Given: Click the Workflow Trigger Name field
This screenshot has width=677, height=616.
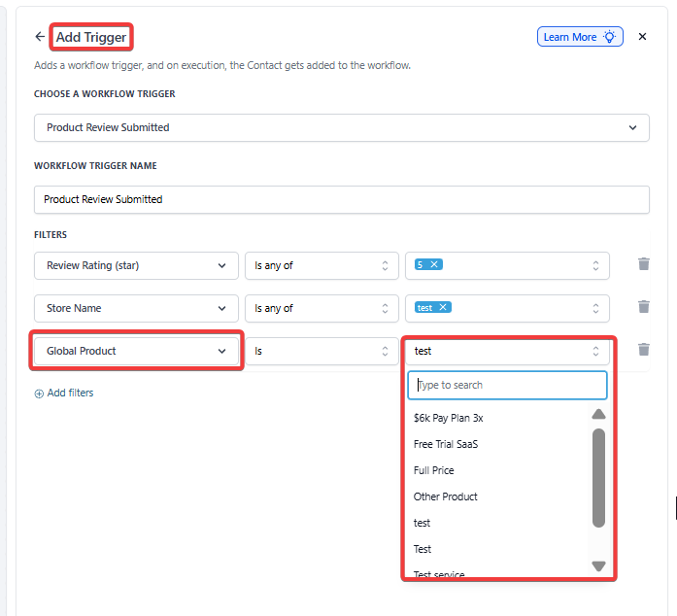Looking at the screenshot, I should click(341, 199).
